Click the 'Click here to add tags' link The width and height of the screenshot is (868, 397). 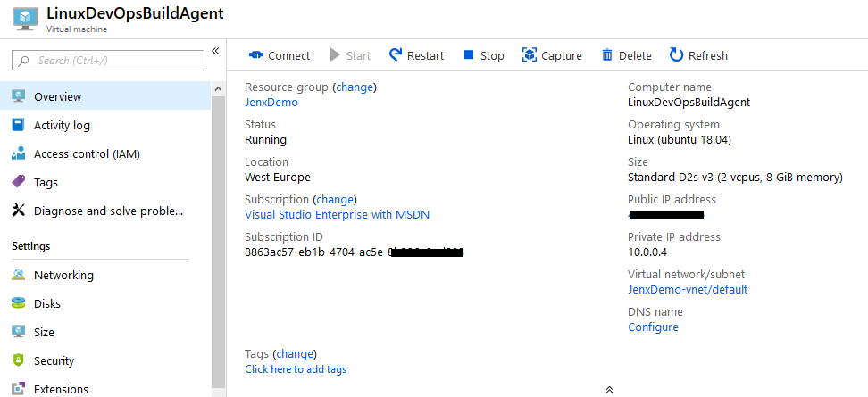click(x=296, y=368)
